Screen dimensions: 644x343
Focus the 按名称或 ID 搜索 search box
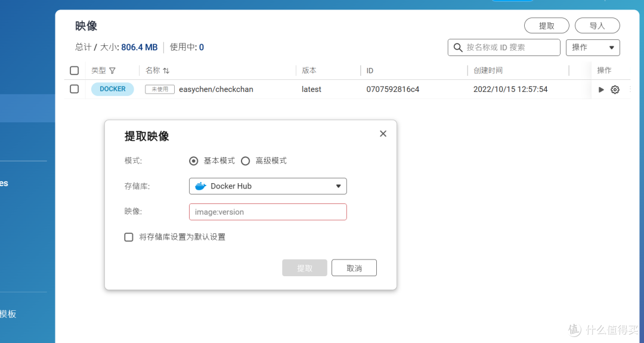[x=504, y=48]
